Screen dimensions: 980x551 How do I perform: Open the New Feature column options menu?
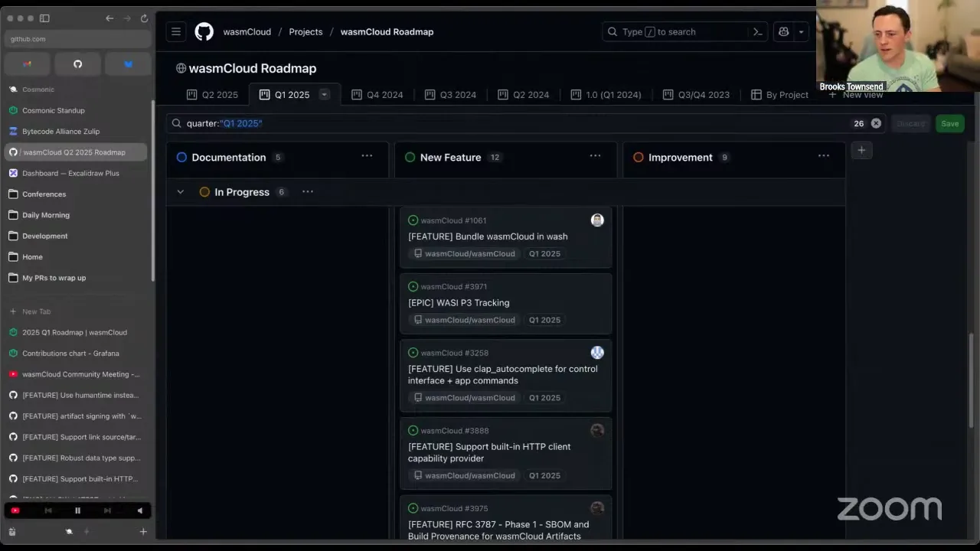coord(595,156)
